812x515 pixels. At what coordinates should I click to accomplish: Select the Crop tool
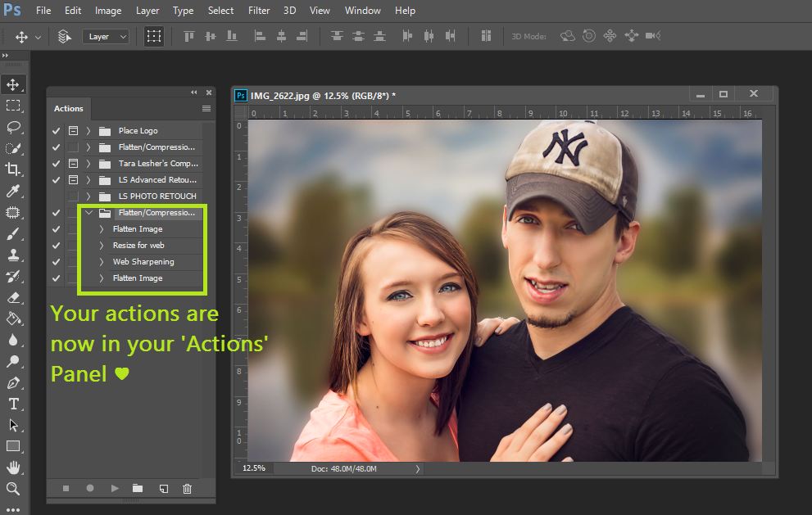(x=13, y=169)
